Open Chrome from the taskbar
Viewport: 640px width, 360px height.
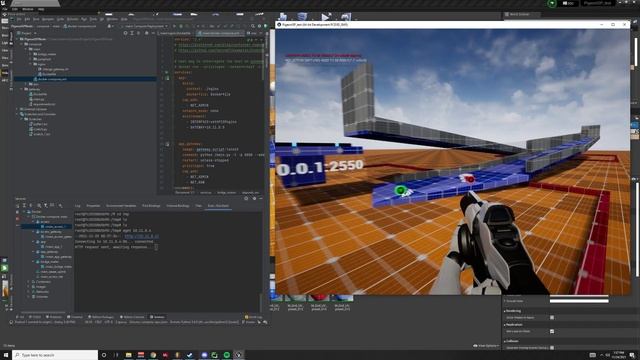click(153, 355)
